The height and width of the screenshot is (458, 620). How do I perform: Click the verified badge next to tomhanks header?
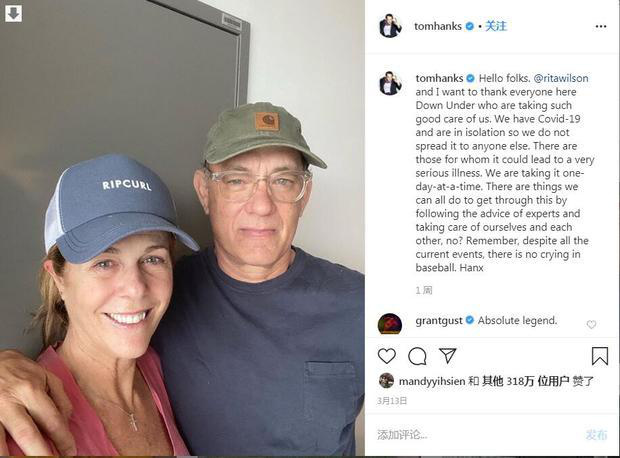click(x=469, y=26)
